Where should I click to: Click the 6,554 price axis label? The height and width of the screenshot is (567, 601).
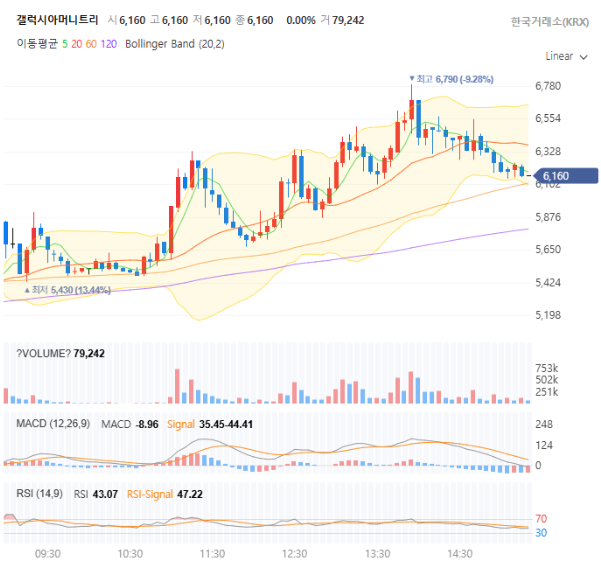point(548,118)
